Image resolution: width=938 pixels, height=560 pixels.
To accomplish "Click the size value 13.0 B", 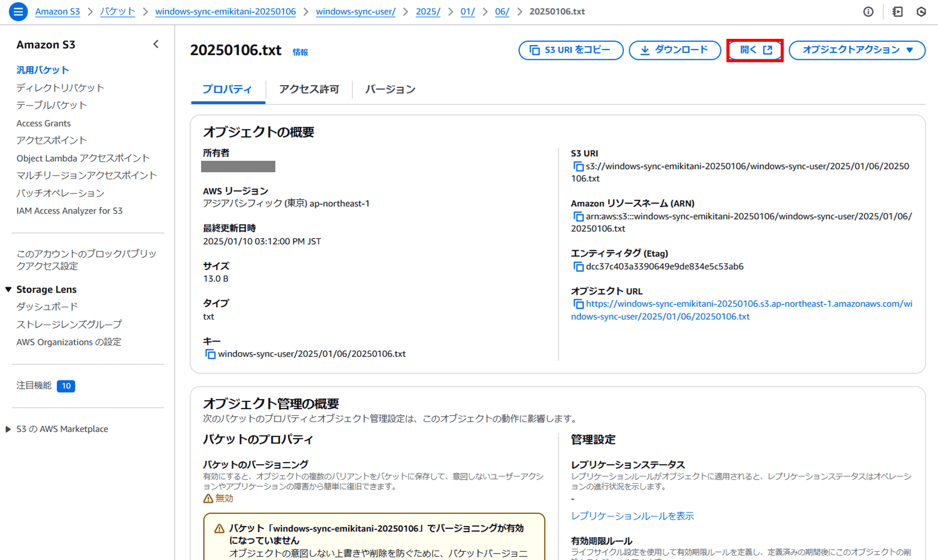I will pyautogui.click(x=216, y=279).
